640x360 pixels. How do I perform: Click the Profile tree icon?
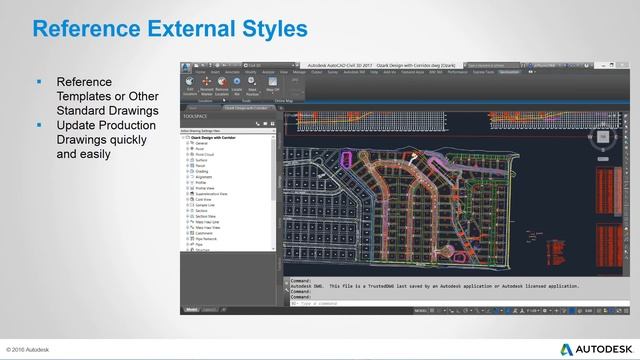[192, 182]
